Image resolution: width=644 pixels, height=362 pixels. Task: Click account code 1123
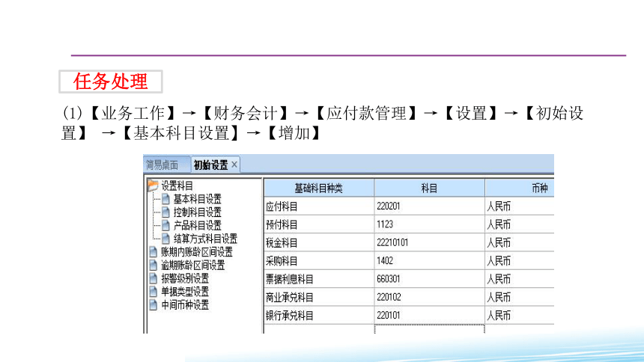pos(385,224)
